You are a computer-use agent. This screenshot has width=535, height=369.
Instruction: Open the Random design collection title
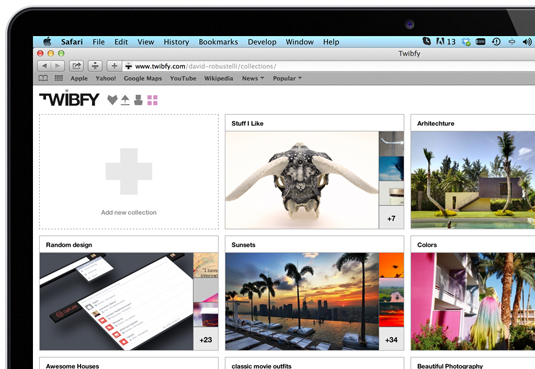point(69,245)
